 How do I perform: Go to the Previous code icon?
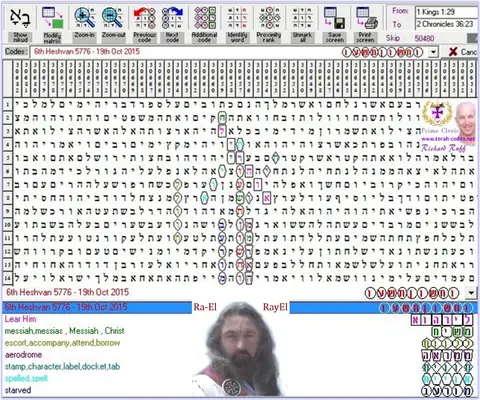click(145, 18)
